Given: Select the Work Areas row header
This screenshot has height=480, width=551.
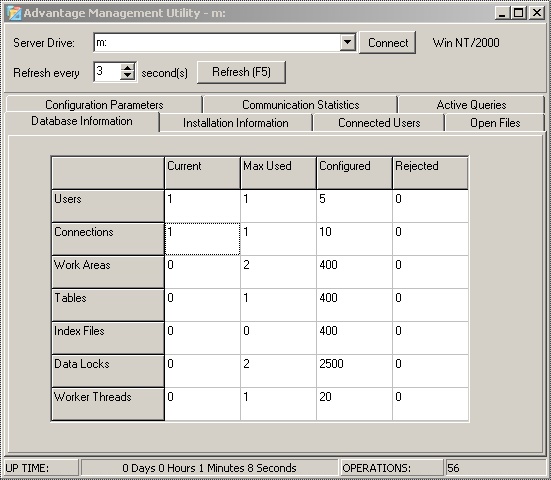Looking at the screenshot, I should click(108, 272).
